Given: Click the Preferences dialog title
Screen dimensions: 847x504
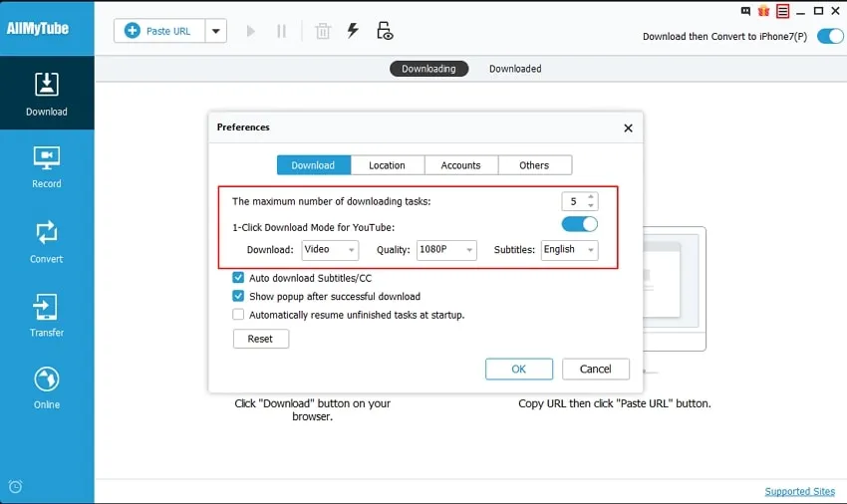Looking at the screenshot, I should click(x=243, y=126).
